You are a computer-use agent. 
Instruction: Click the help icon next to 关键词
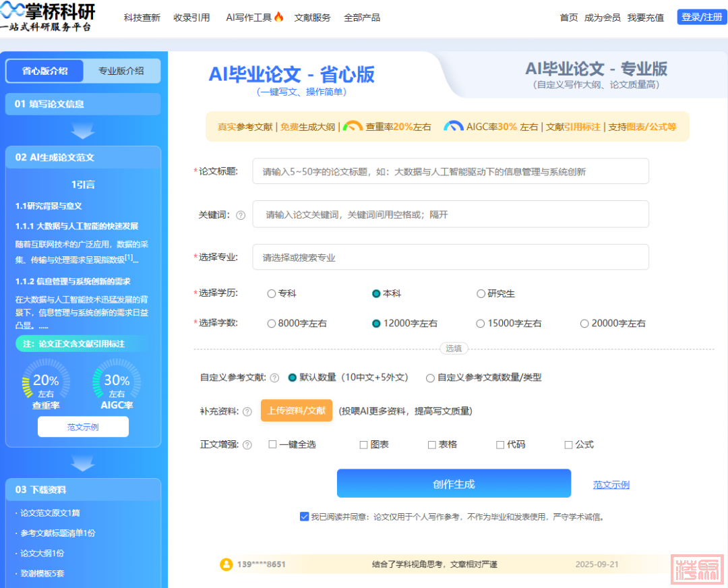[240, 215]
